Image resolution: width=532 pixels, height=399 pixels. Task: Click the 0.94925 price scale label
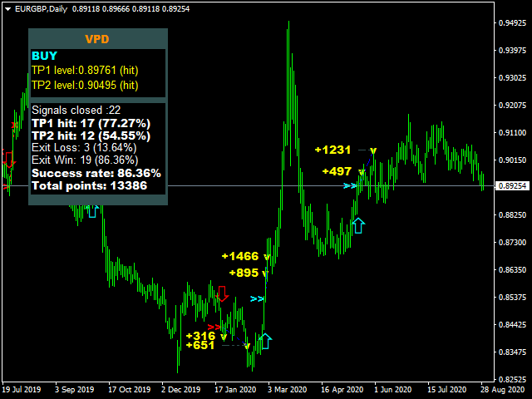[512, 23]
